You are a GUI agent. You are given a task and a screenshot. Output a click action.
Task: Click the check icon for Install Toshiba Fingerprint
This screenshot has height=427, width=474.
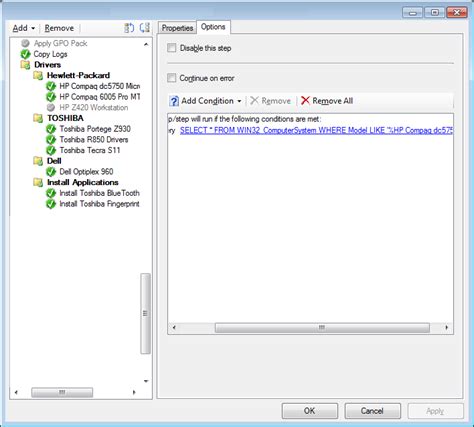(51, 204)
